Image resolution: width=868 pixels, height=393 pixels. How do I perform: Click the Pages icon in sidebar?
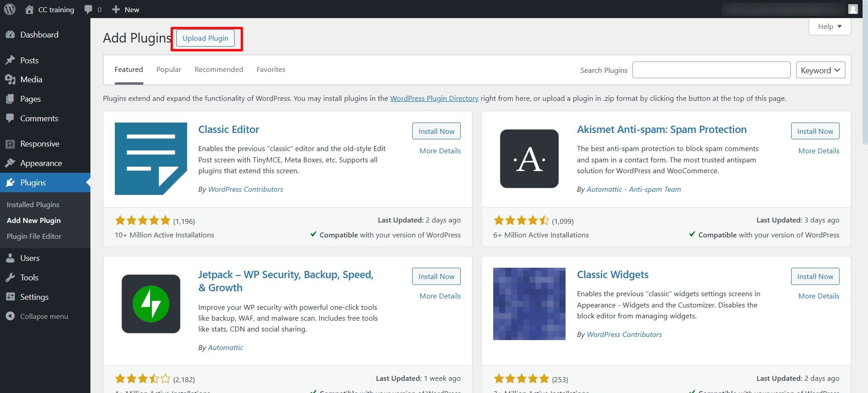(x=10, y=99)
